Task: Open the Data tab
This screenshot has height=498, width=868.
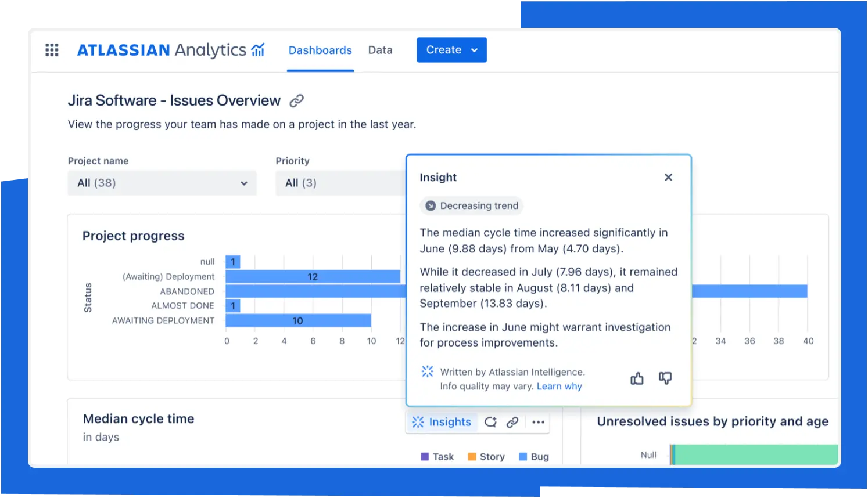Action: pos(380,50)
